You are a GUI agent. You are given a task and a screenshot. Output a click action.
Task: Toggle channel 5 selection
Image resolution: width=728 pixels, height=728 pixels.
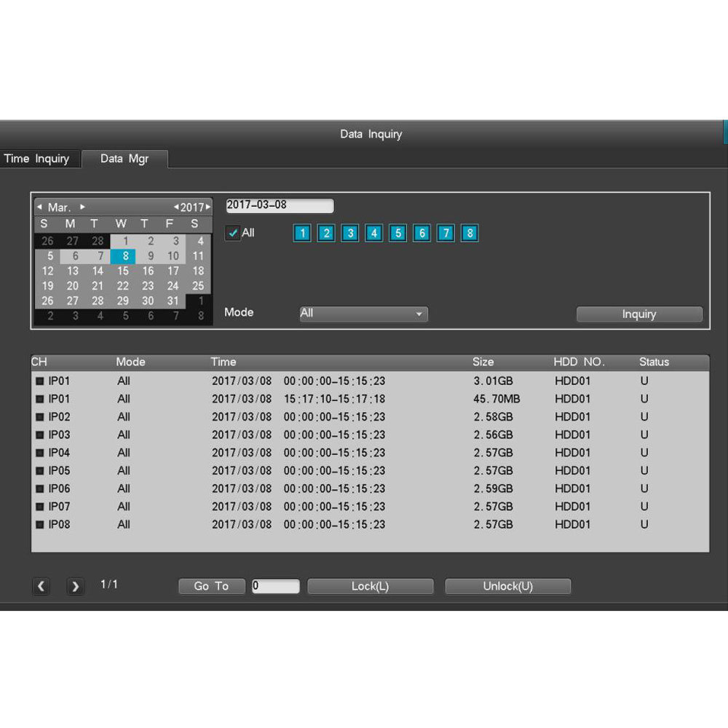pos(398,233)
